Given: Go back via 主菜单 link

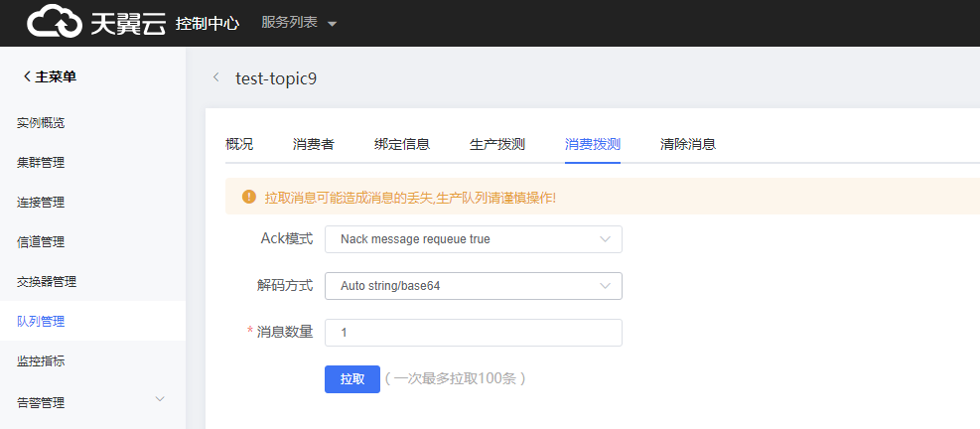Looking at the screenshot, I should tap(50, 77).
